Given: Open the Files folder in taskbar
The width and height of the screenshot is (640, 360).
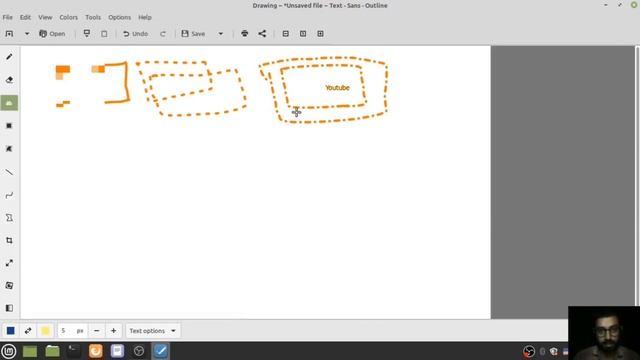Looking at the screenshot, I should (x=52, y=351).
